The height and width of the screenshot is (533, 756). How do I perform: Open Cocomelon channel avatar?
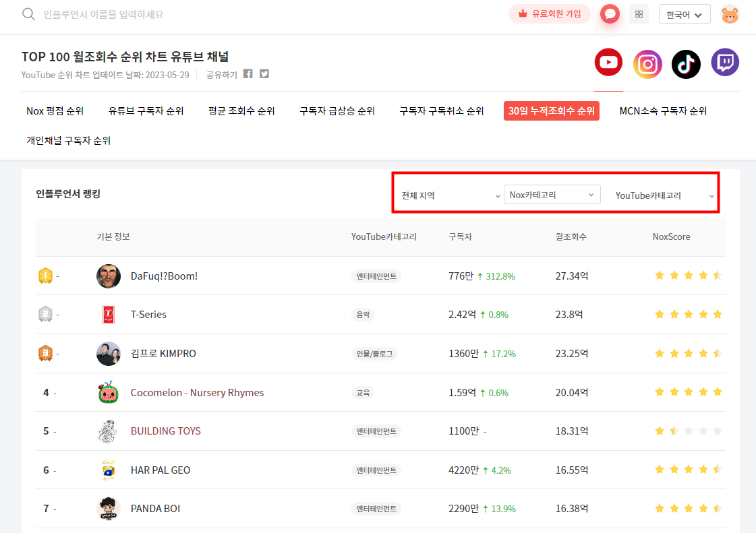109,392
